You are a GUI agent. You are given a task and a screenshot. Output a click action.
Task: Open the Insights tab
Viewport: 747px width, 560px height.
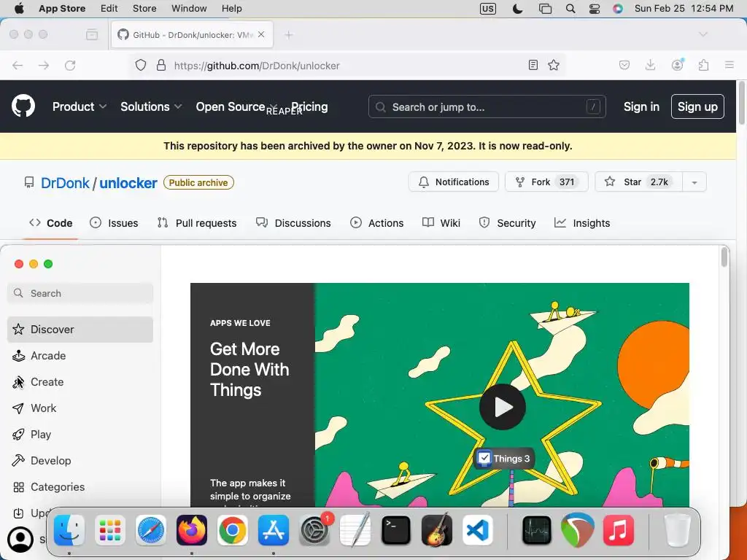(582, 223)
